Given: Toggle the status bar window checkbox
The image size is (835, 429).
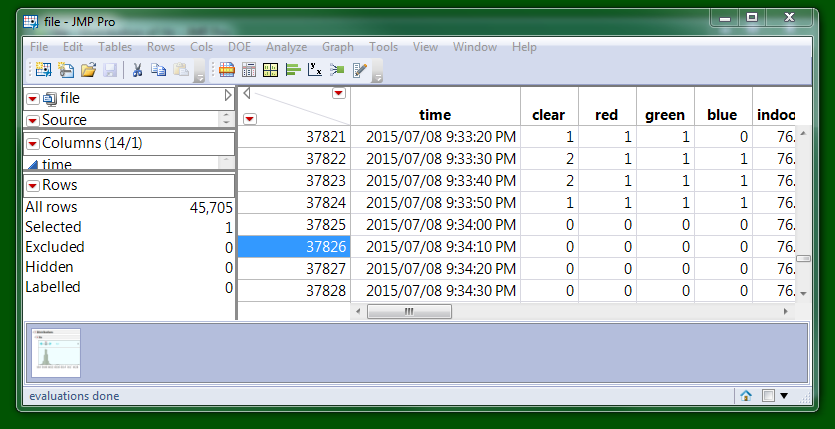Looking at the screenshot, I should [x=768, y=395].
